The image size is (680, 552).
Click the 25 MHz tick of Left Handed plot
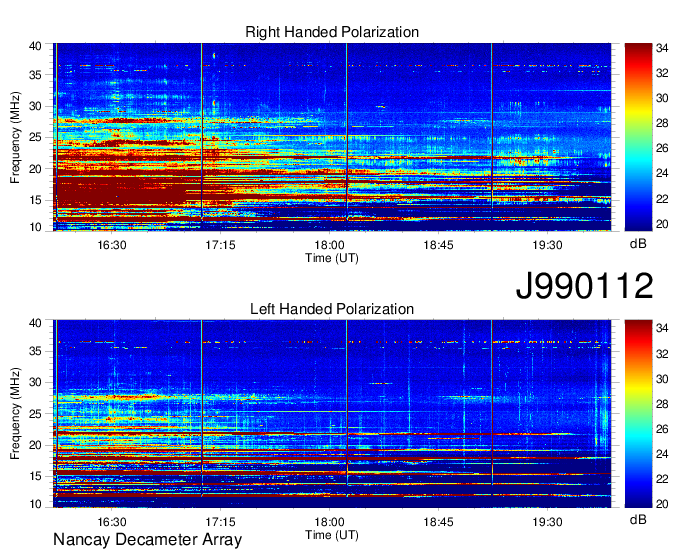coord(36,414)
